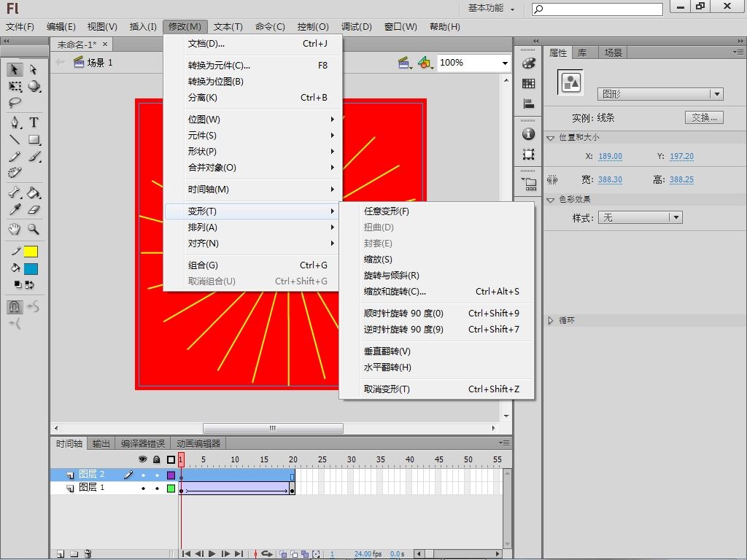Click the Y position value 197.20
Screen dimensions: 747x560
tap(682, 156)
